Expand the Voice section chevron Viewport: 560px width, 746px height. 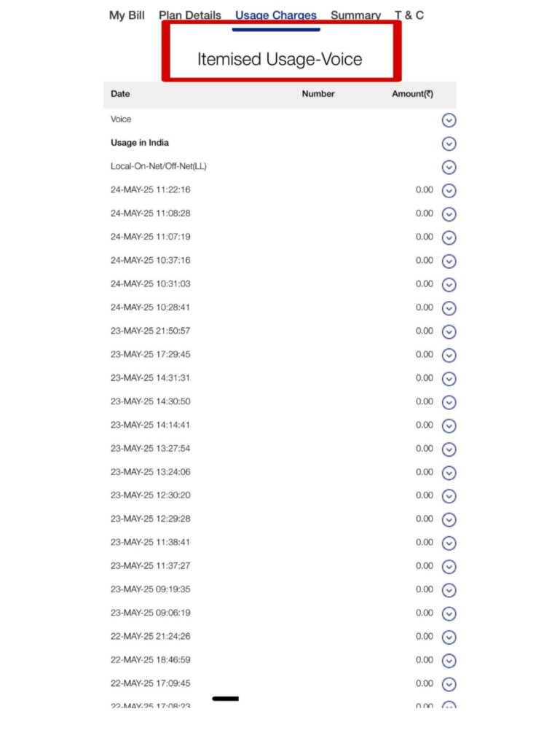tap(449, 120)
